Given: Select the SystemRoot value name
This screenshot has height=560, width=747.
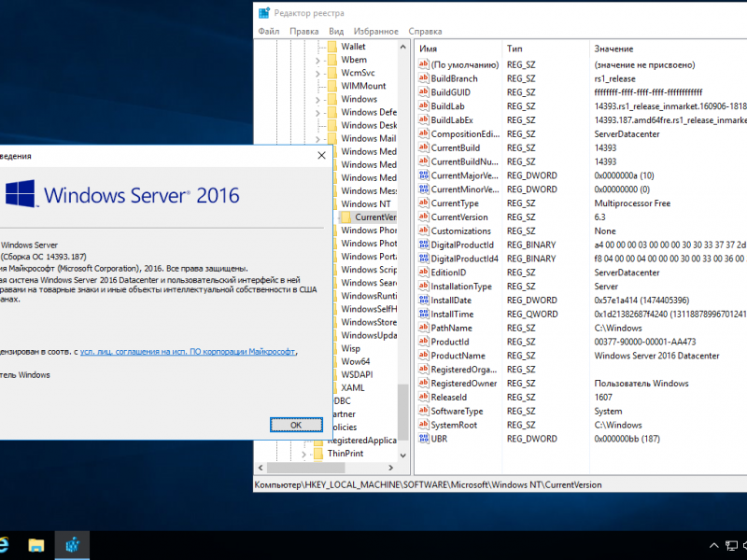Looking at the screenshot, I should pyautogui.click(x=454, y=425).
